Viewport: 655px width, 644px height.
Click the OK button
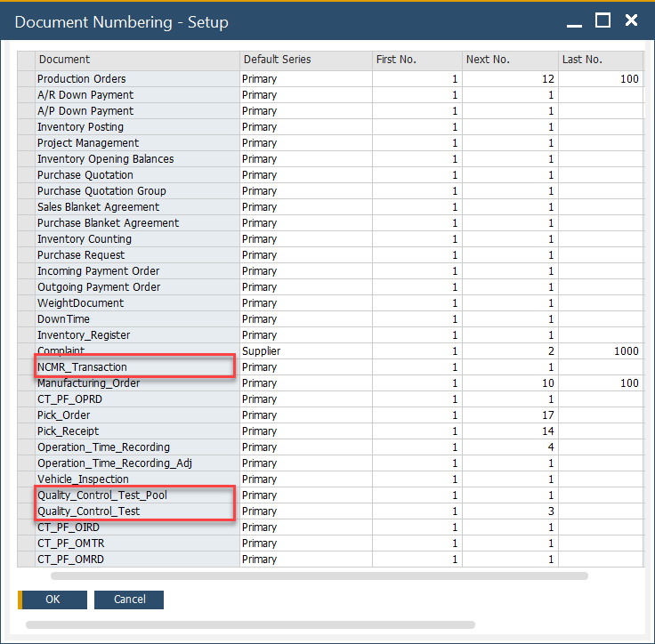[53, 600]
